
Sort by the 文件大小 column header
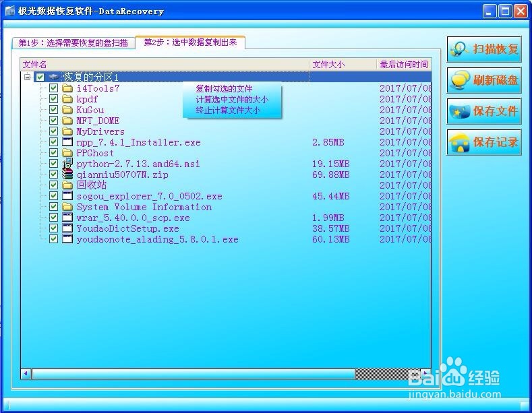coord(343,65)
